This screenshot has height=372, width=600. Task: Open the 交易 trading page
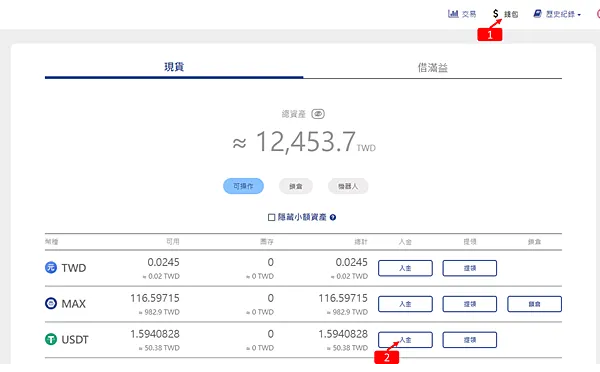462,14
